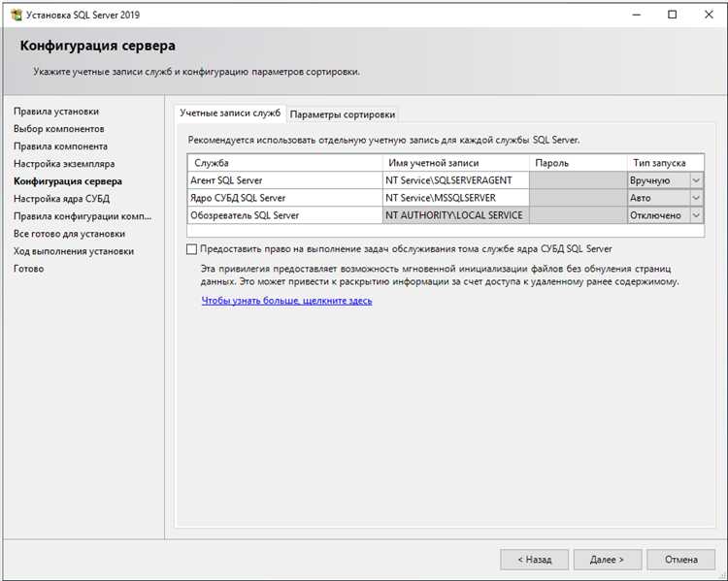This screenshot has width=728, height=581.
Task: Switch to the Параметры сортировки tab
Action: coord(343,114)
